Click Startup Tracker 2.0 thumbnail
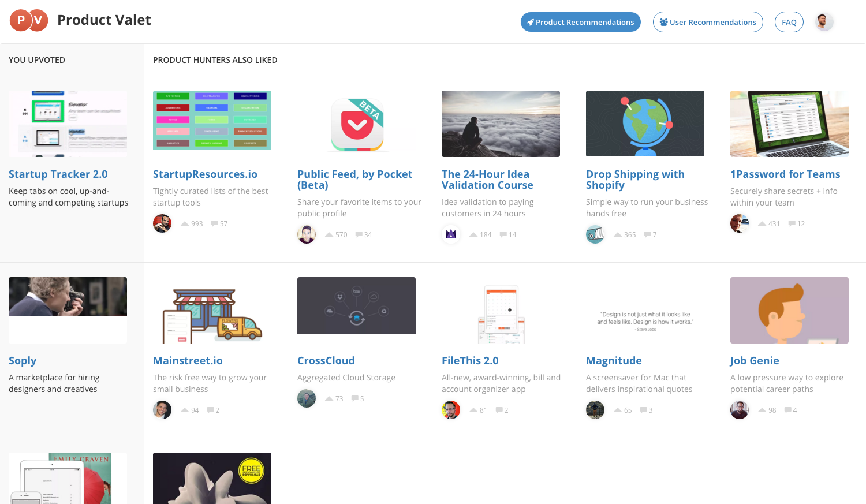 (x=68, y=124)
